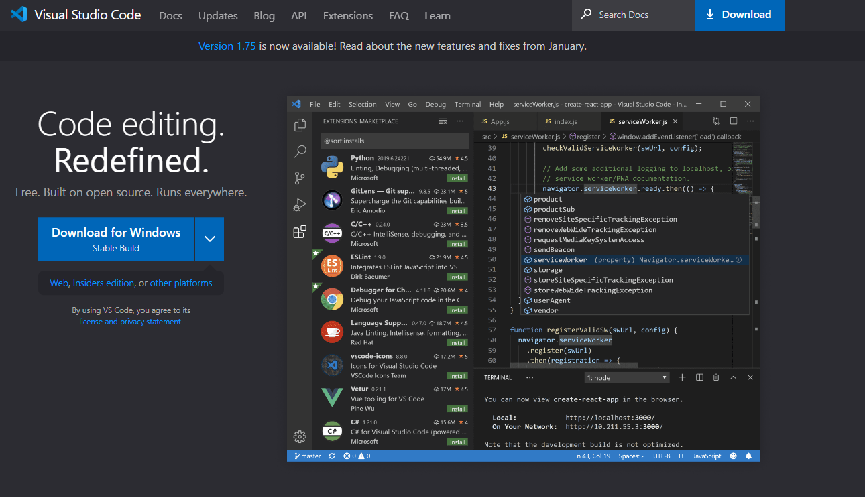Close the terminal panel with X
865x504 pixels.
coord(750,377)
